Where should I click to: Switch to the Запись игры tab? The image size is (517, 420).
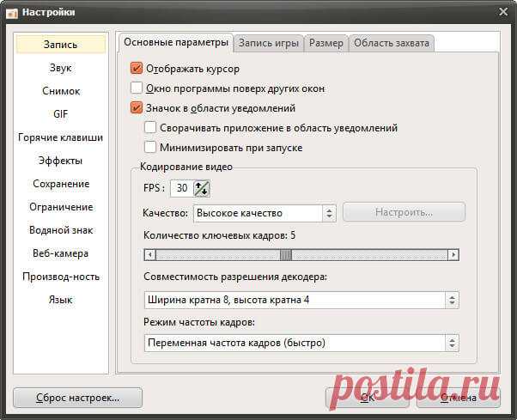point(269,43)
